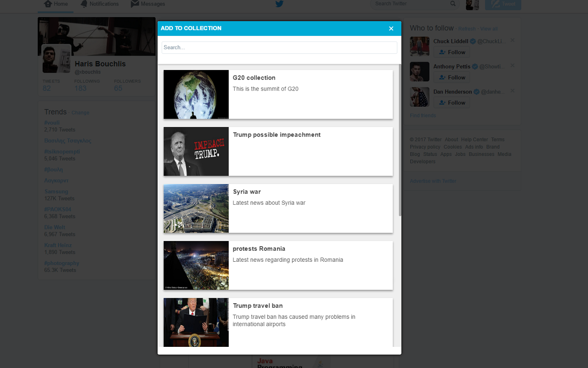
Task: Open the Die Welt trend
Action: [55, 227]
